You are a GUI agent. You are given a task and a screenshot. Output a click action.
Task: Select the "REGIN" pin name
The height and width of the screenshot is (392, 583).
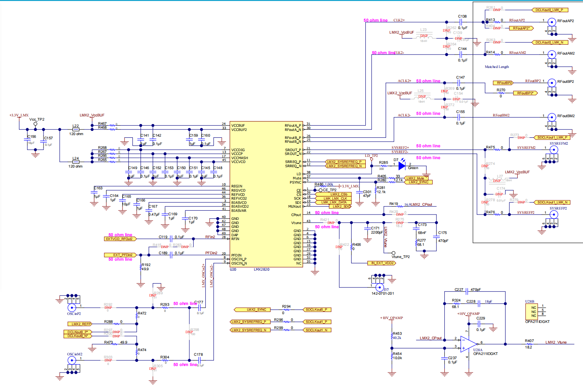coord(237,186)
